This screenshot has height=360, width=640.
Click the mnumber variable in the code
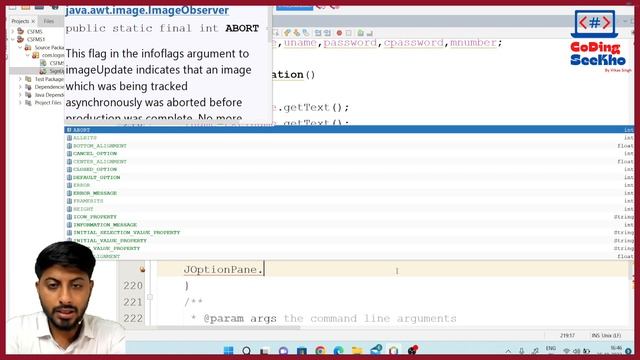click(x=473, y=42)
